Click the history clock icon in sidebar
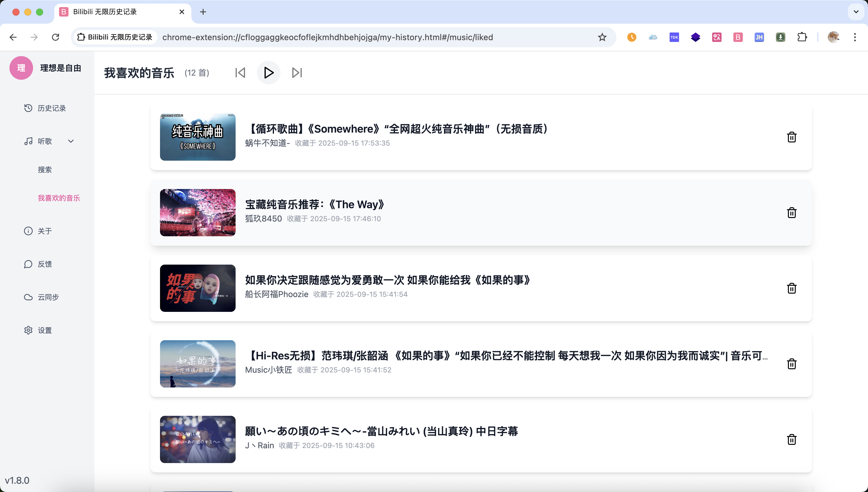Screen dimensions: 868x492 (x=28, y=108)
